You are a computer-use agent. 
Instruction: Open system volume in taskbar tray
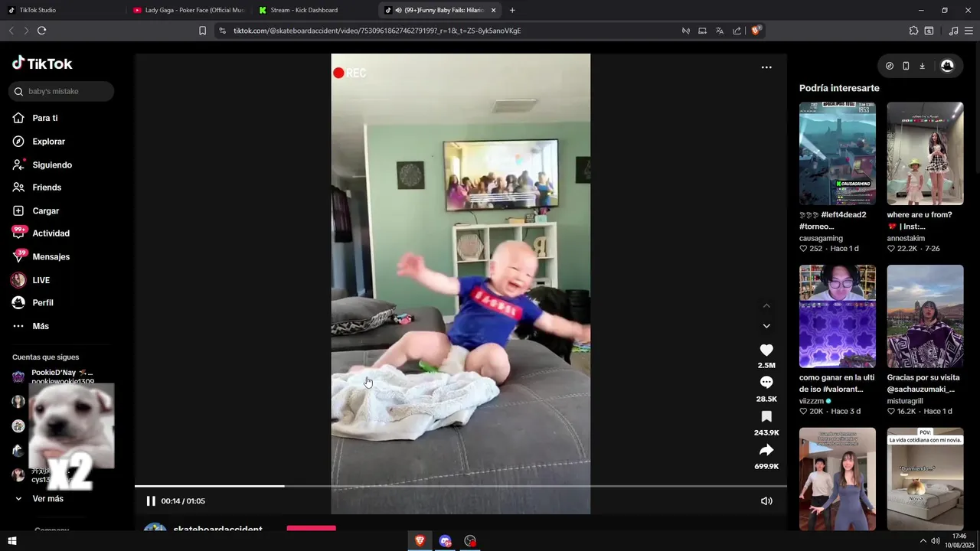(935, 541)
